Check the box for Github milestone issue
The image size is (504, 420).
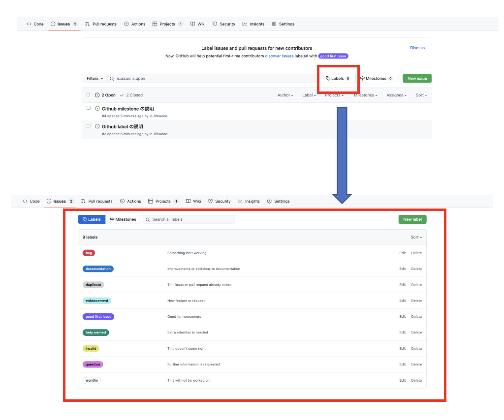[x=89, y=108]
